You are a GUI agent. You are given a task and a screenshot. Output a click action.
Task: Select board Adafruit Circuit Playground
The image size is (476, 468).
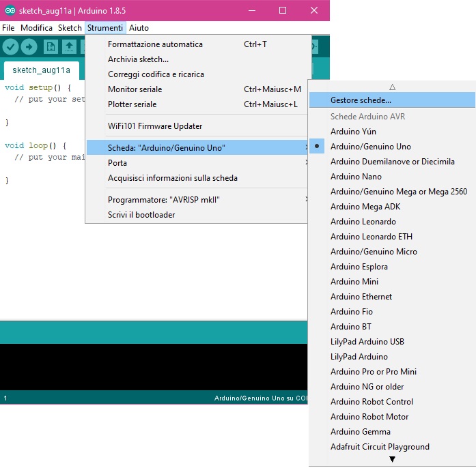(392, 447)
